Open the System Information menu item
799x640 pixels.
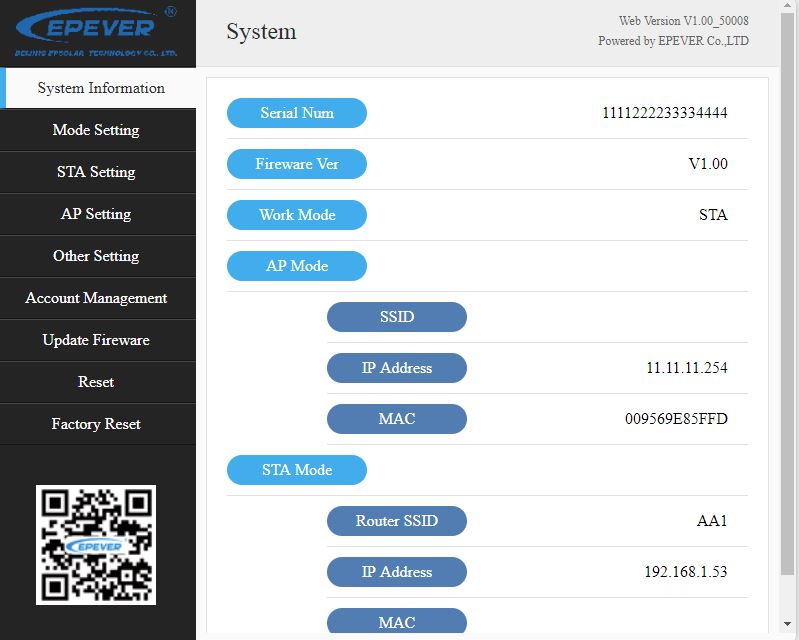(x=100, y=88)
